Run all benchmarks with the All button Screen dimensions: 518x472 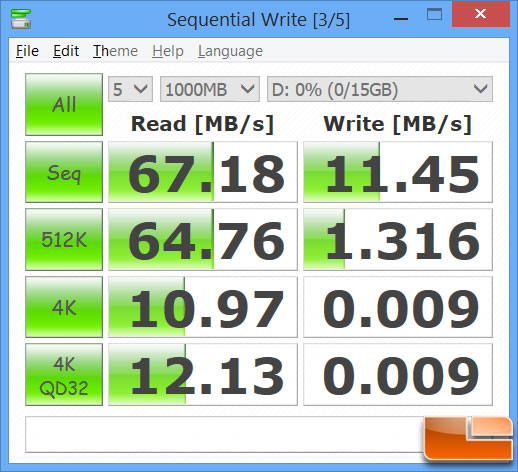[64, 104]
